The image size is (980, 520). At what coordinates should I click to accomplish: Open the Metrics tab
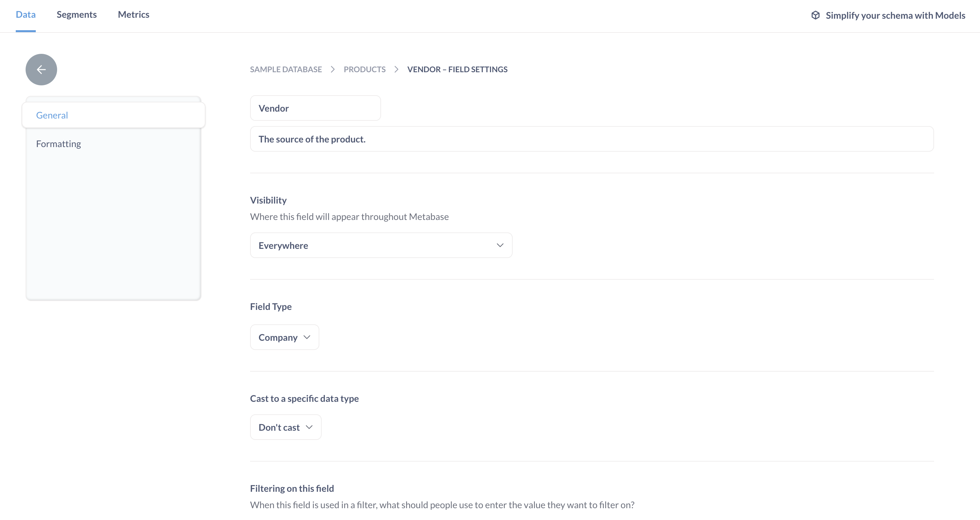coord(134,14)
